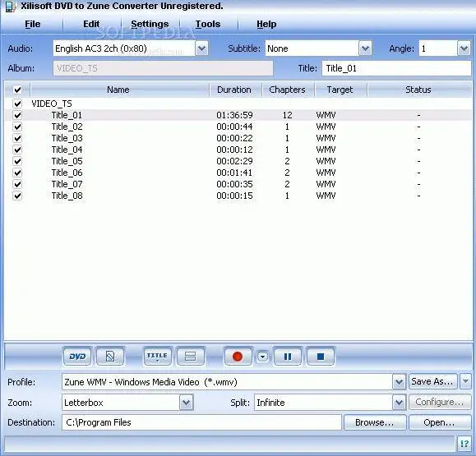
Task: Click the Browse... button
Action: (x=375, y=422)
